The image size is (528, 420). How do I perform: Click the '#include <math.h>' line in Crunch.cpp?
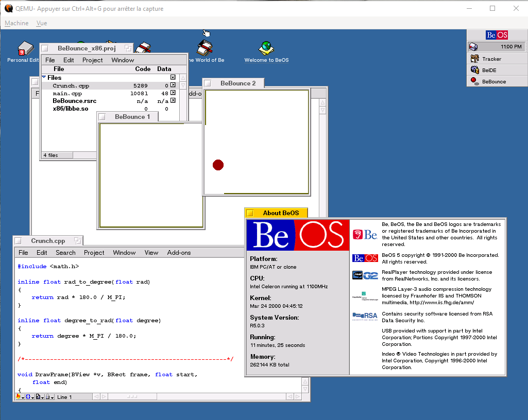tap(48, 266)
